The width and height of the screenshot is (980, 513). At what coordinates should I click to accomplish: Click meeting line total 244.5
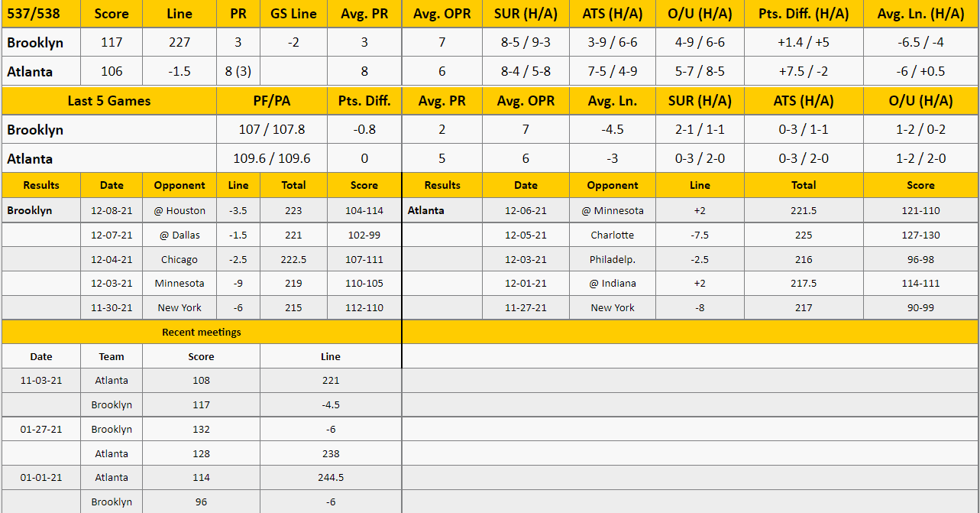[x=331, y=477]
